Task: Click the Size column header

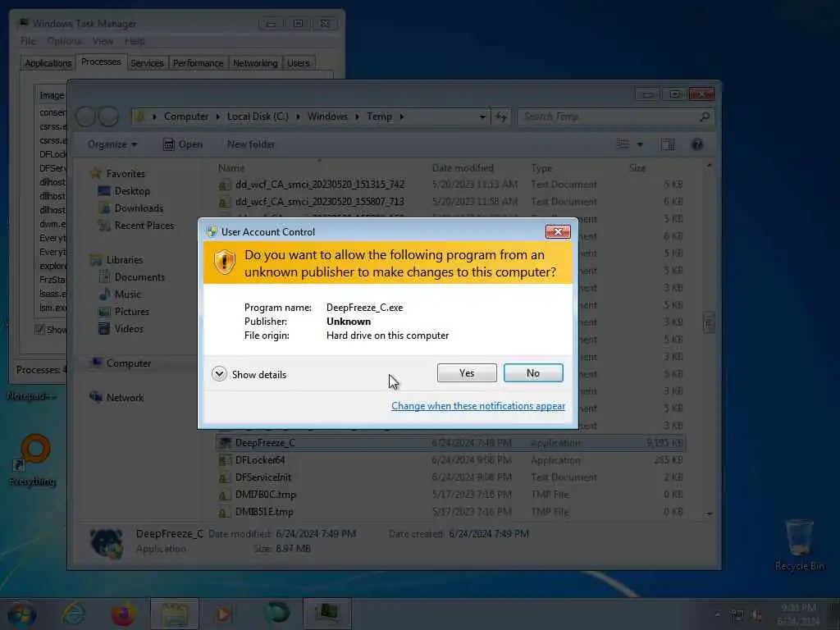Action: 637,168
